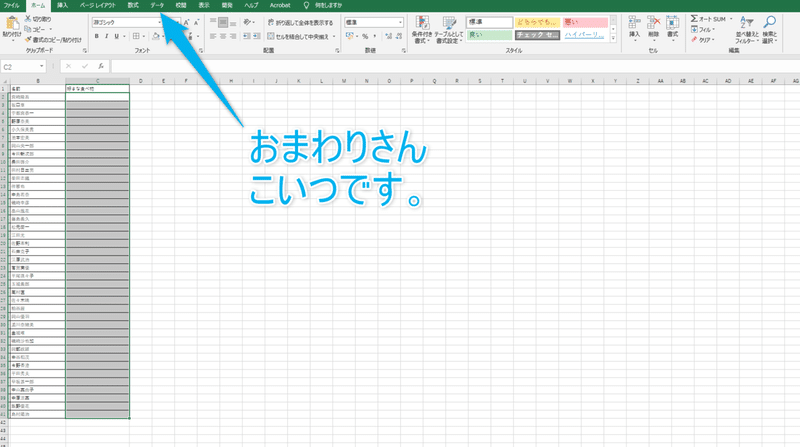Switch to the Acrobat tab
The width and height of the screenshot is (800, 447).
[280, 5]
